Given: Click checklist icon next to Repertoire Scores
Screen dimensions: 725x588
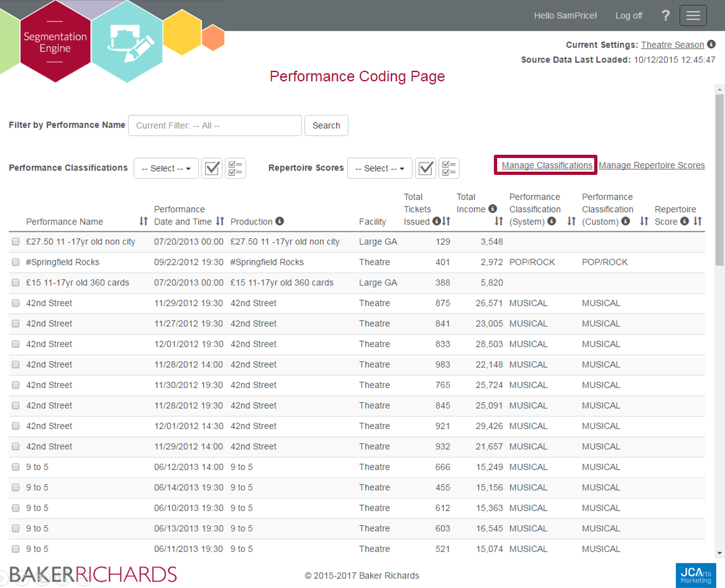Looking at the screenshot, I should [x=449, y=168].
